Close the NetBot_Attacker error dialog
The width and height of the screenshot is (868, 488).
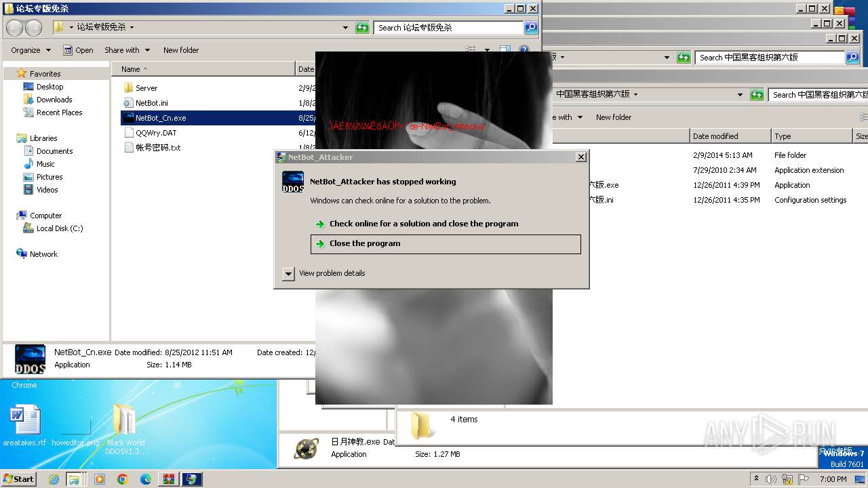pos(580,157)
